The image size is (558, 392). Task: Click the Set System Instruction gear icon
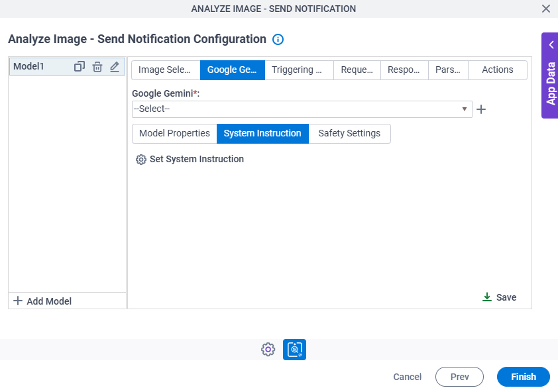[141, 160]
